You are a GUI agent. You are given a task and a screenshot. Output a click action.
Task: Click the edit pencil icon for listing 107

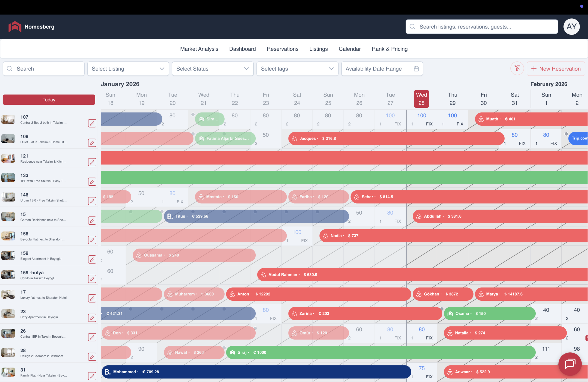92,123
